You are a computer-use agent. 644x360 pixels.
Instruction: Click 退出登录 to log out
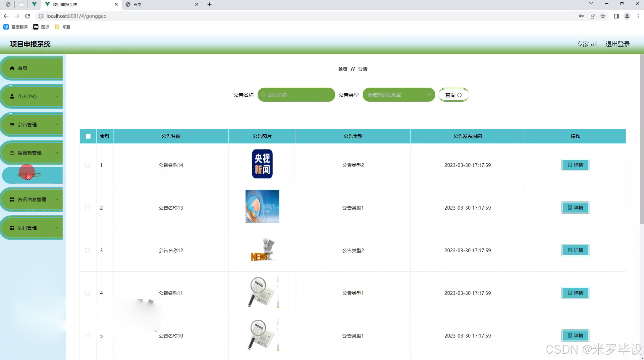[x=618, y=44]
